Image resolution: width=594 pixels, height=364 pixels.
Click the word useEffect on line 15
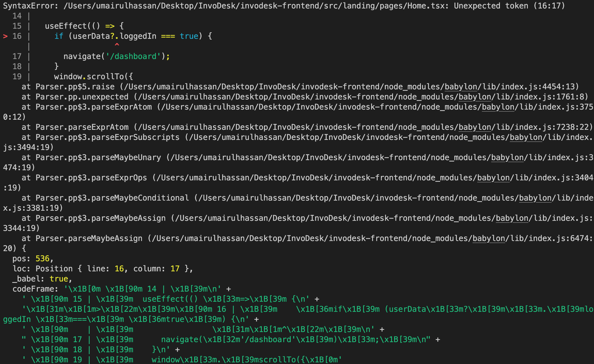pos(66,26)
